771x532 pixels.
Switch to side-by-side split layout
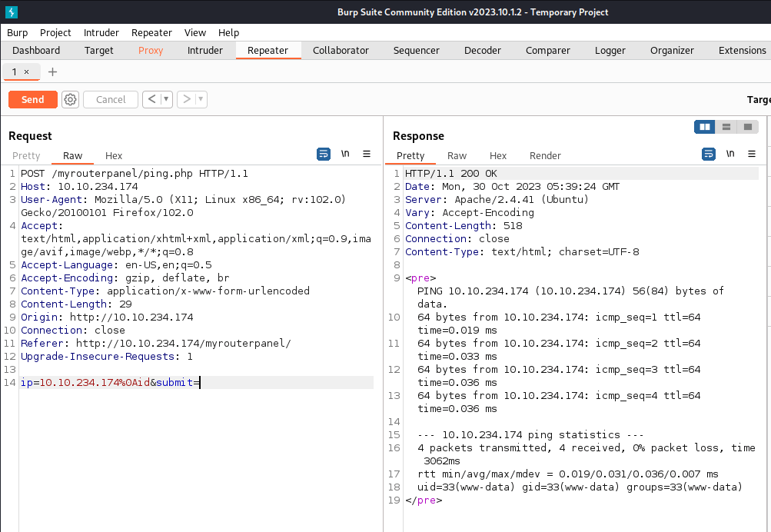coord(705,127)
